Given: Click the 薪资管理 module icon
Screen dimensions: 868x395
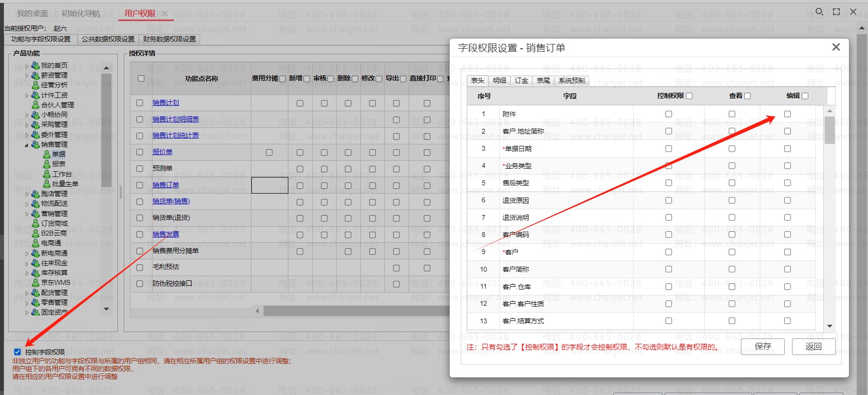Looking at the screenshot, I should [36, 75].
